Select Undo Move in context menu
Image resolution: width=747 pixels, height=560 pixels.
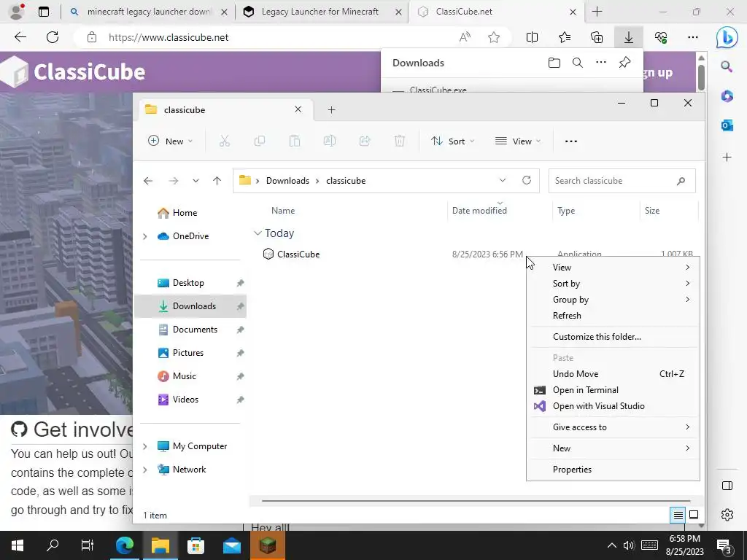click(x=613, y=374)
